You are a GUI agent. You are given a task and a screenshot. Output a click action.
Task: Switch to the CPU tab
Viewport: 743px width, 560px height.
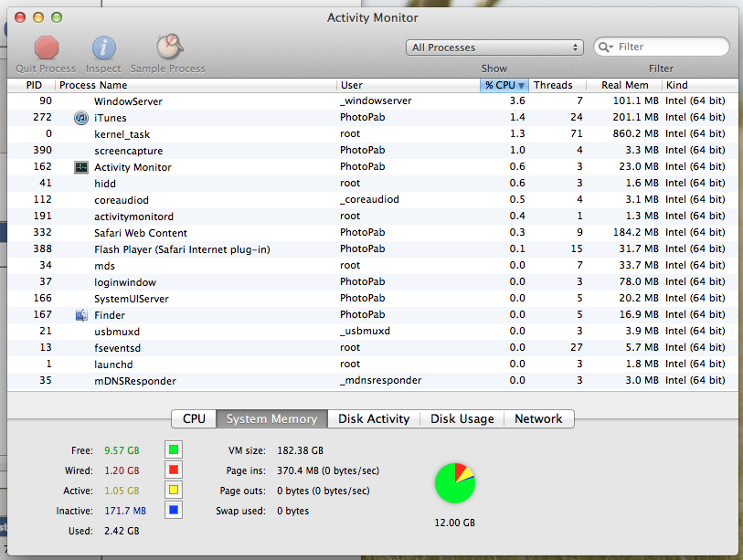pos(194,418)
